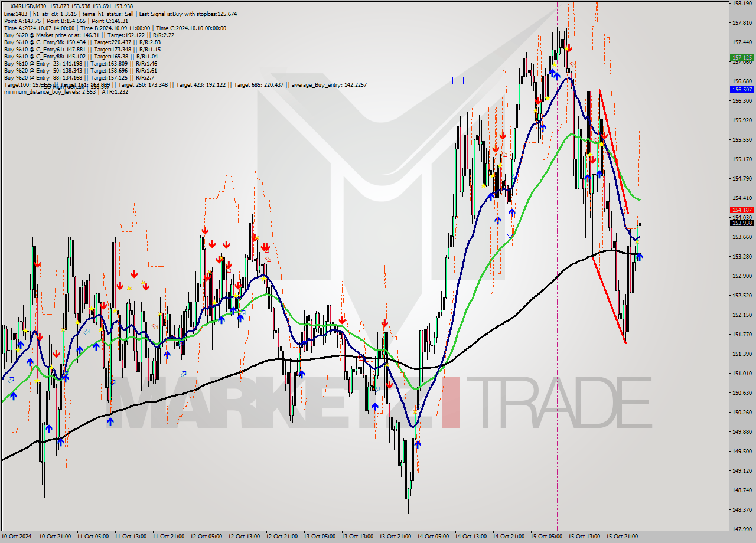Select the 'Entry -88: 134.168' buy line
This screenshot has height=543, width=756.
click(79, 77)
